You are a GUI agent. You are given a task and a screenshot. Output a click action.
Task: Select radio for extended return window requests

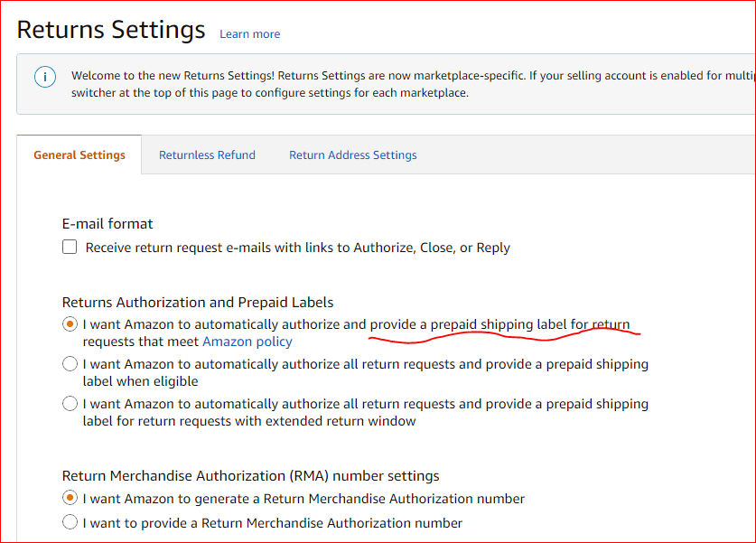point(70,404)
